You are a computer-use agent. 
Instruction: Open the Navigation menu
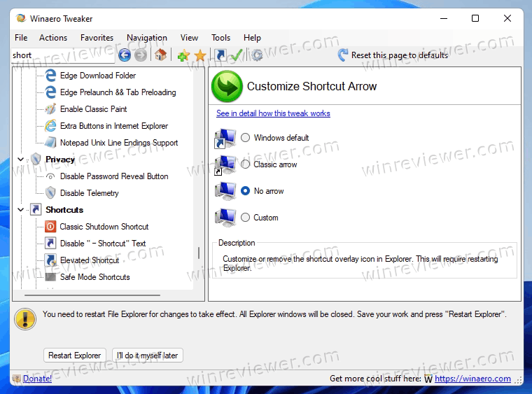click(147, 38)
